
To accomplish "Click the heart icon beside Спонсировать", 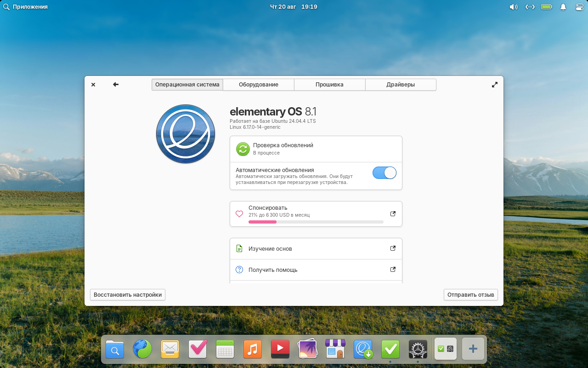I will 239,214.
